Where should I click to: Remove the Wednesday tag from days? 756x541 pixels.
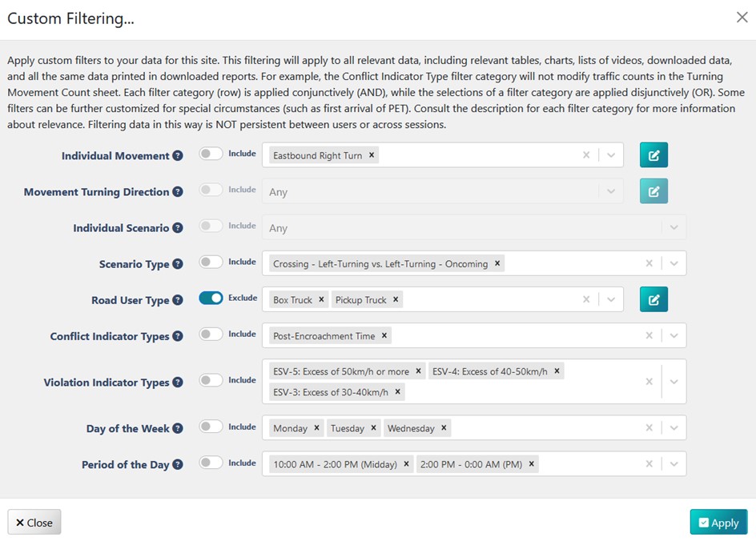point(444,428)
